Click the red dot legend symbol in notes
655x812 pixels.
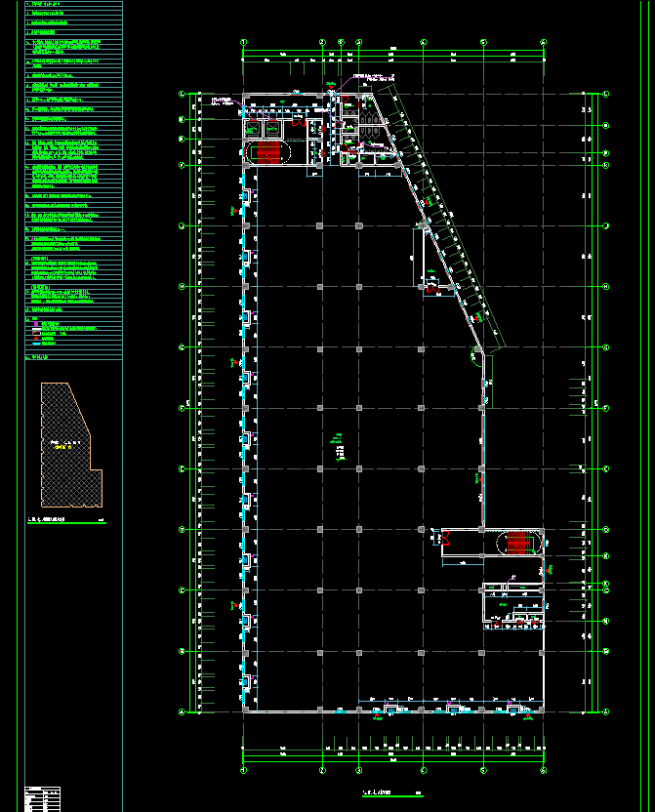[35, 338]
